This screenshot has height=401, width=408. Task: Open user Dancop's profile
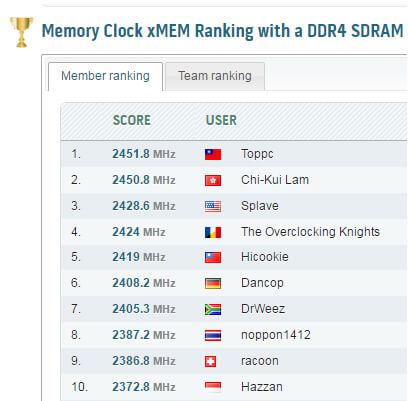coord(262,283)
